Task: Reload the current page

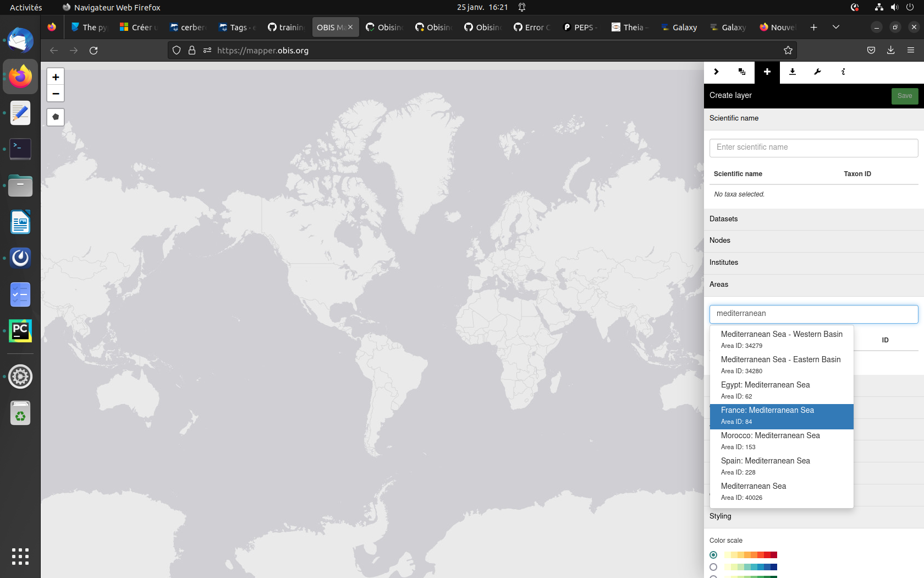Action: click(94, 51)
